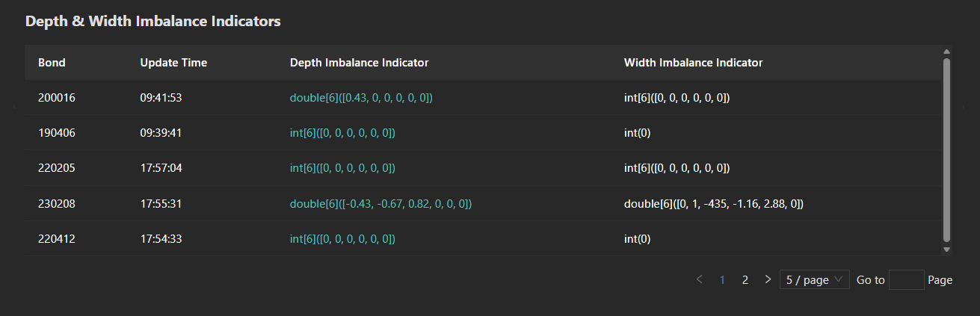Open depth indicator link for bond 220205
Screen dimensions: 980x316
(342, 168)
